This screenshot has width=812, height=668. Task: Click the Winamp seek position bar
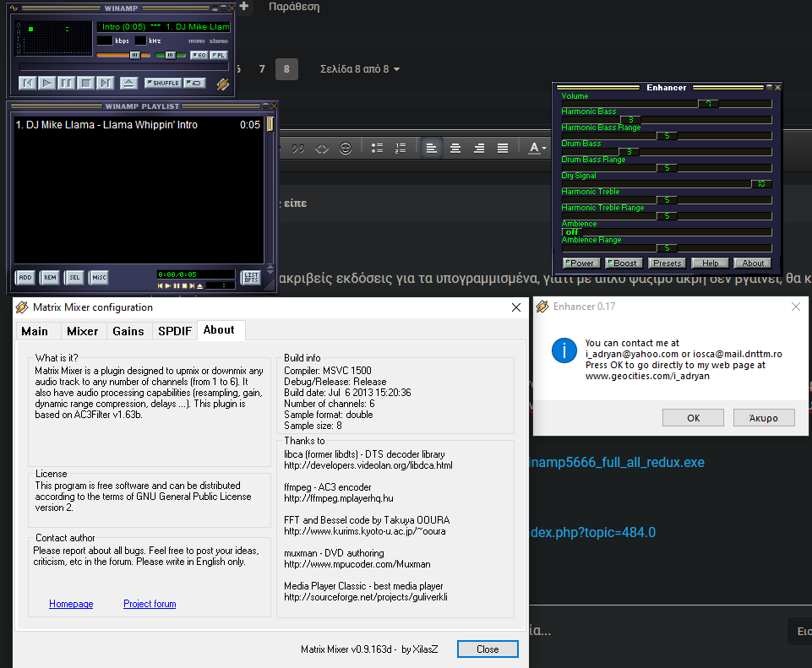click(x=123, y=67)
